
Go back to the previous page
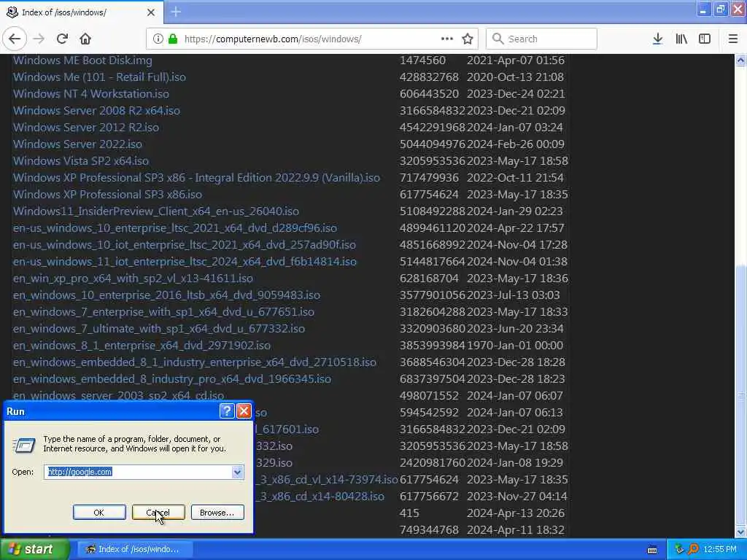coord(15,39)
